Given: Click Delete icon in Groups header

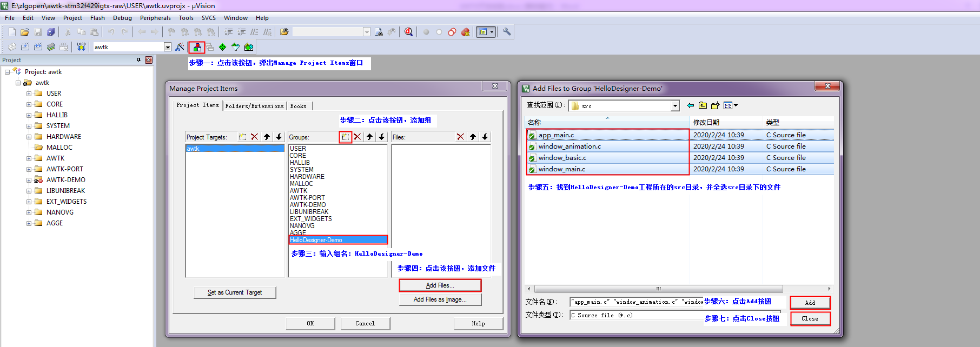Looking at the screenshot, I should 357,137.
